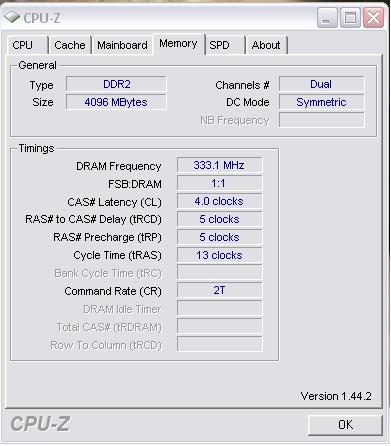The height and width of the screenshot is (446, 391).
Task: Open the About tab
Action: [266, 45]
